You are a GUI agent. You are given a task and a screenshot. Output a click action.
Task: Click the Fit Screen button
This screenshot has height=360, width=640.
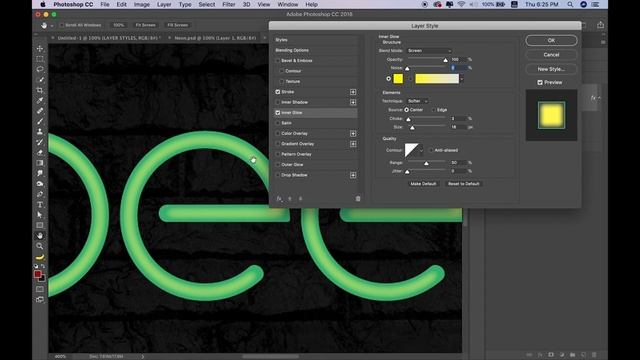pos(145,25)
